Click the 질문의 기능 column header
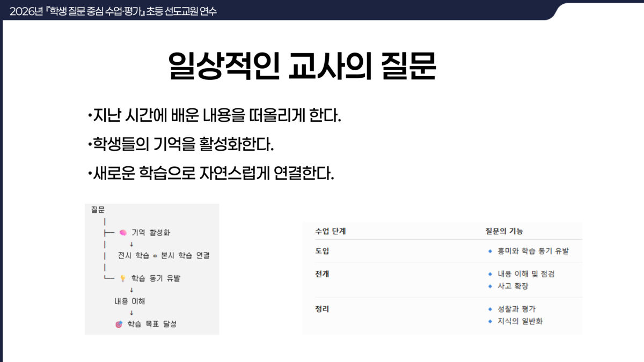Screen dimensions: 644x362 coord(503,231)
